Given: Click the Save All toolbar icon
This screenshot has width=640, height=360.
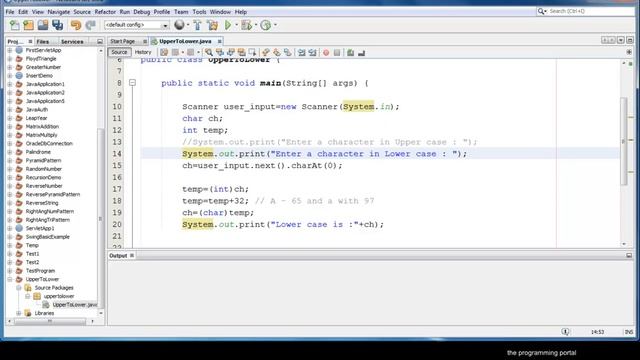Looking at the screenshot, I should [x=58, y=25].
